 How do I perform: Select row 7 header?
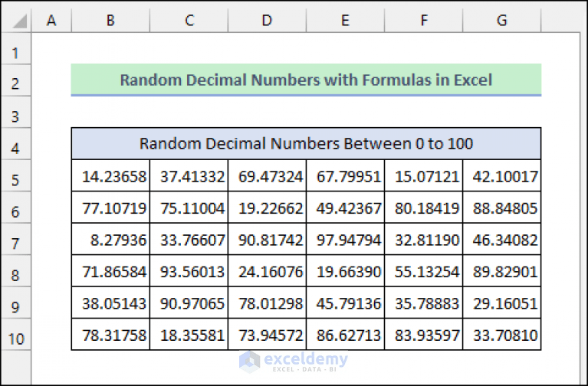click(15, 240)
